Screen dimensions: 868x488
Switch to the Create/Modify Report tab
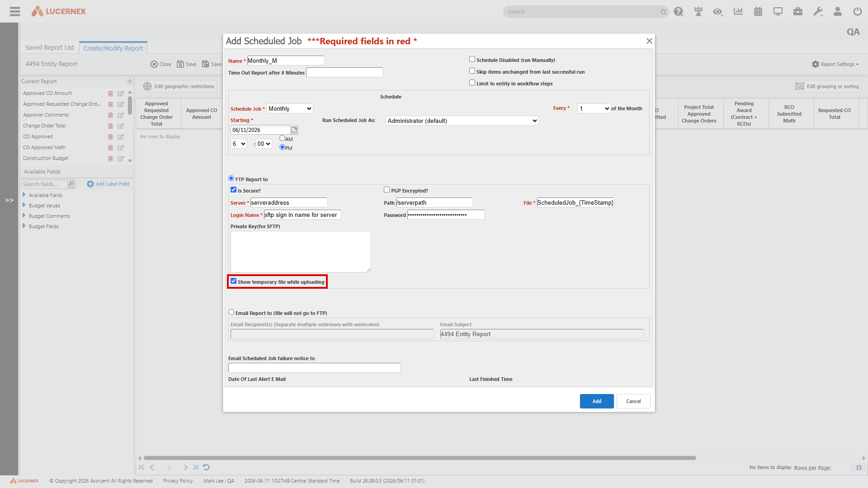[x=113, y=48]
